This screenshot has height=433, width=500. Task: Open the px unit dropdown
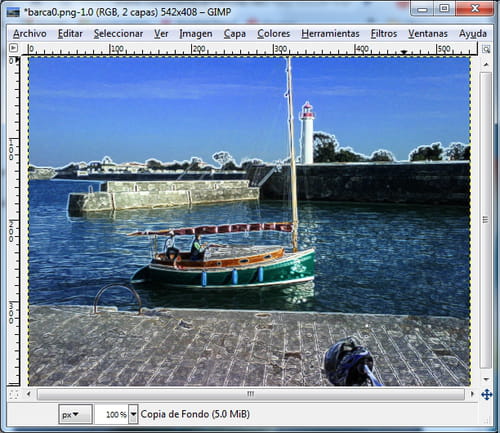pos(75,414)
